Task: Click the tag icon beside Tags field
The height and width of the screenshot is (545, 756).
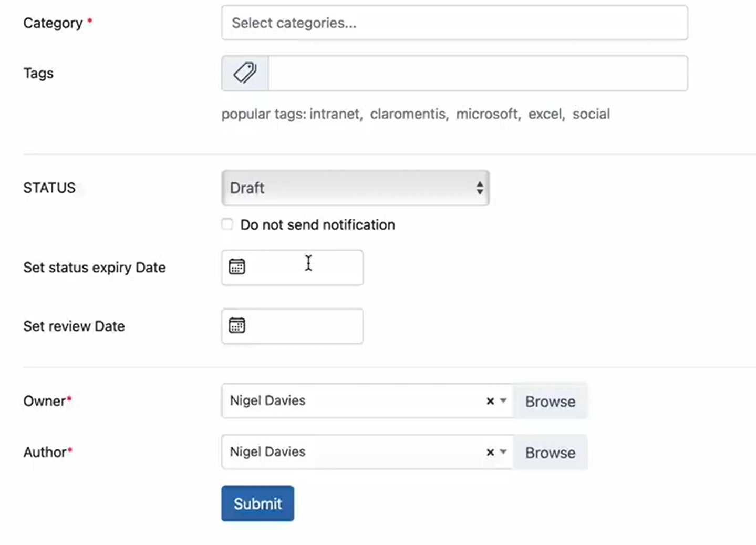Action: coord(245,73)
